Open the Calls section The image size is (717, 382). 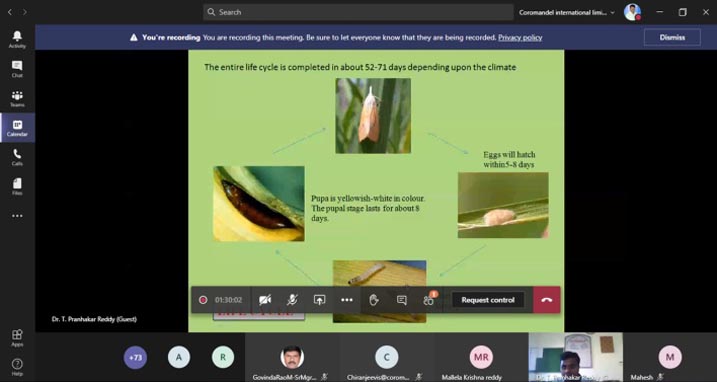17,157
